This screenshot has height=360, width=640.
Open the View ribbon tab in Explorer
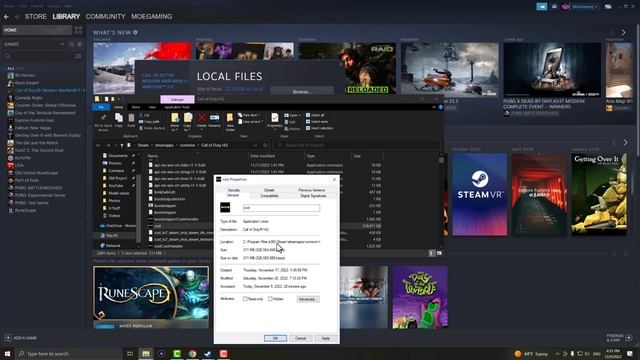(152, 107)
